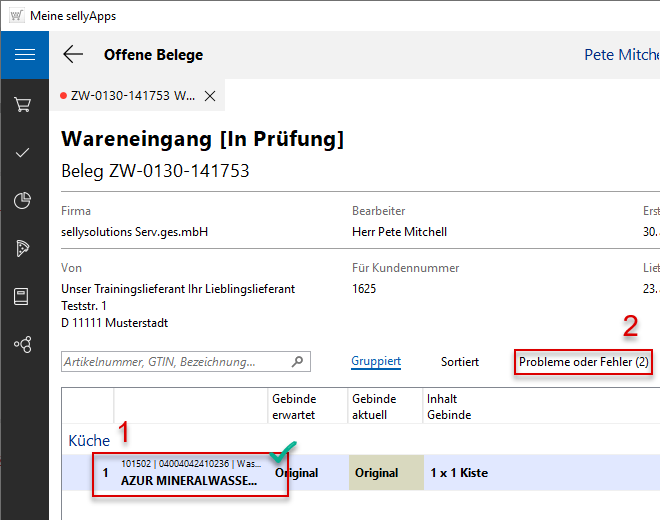
Task: Click the Pete Mitchell user link
Action: click(x=621, y=55)
